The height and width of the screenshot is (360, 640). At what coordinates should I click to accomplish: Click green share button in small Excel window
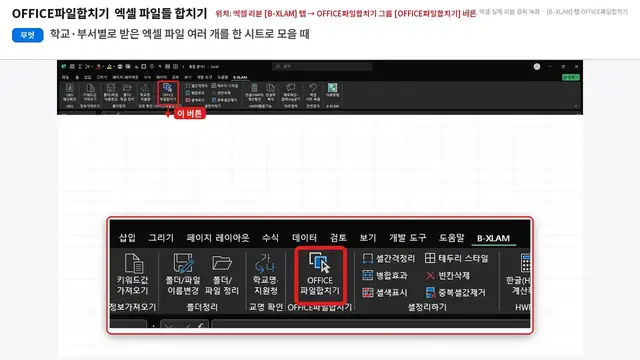click(571, 77)
